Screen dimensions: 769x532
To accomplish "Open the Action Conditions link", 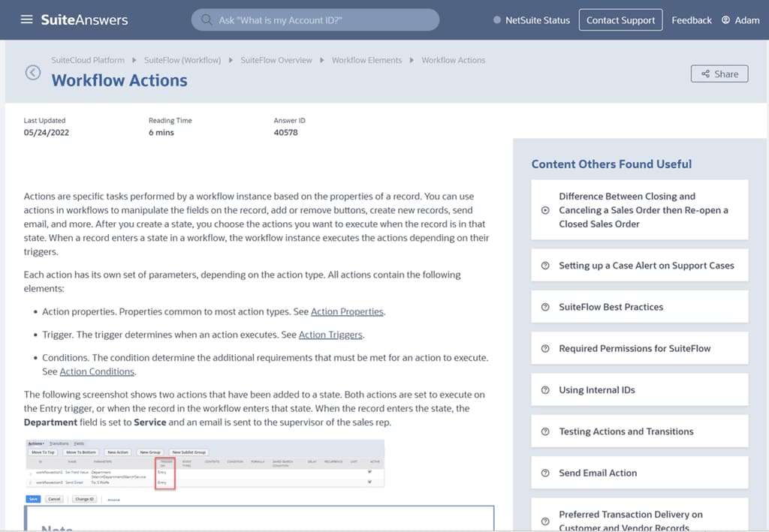I will point(97,372).
